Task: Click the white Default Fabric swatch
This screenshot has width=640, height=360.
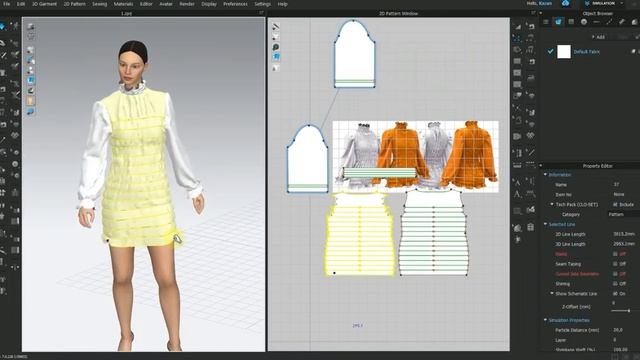Action: (564, 52)
